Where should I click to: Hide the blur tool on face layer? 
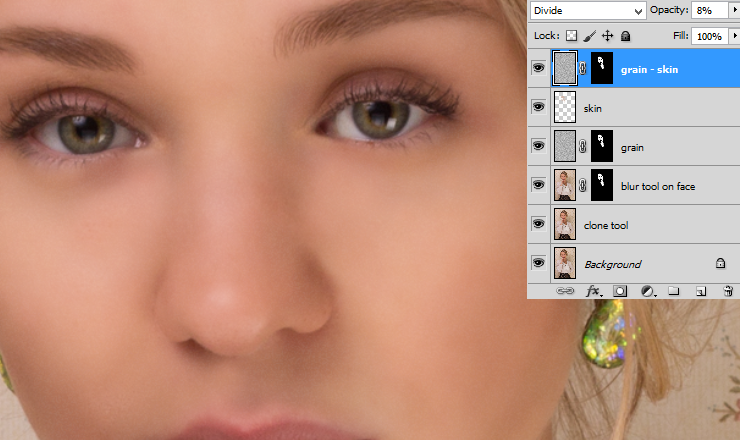point(538,185)
